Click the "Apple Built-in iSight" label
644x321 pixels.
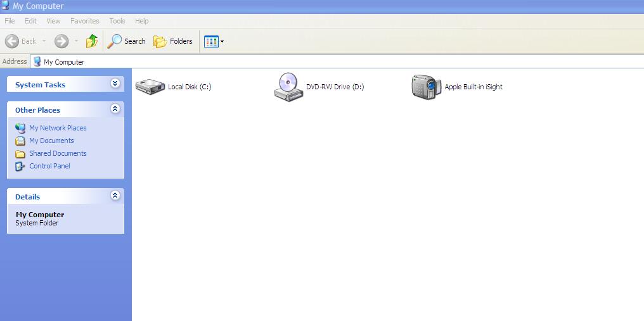click(473, 87)
